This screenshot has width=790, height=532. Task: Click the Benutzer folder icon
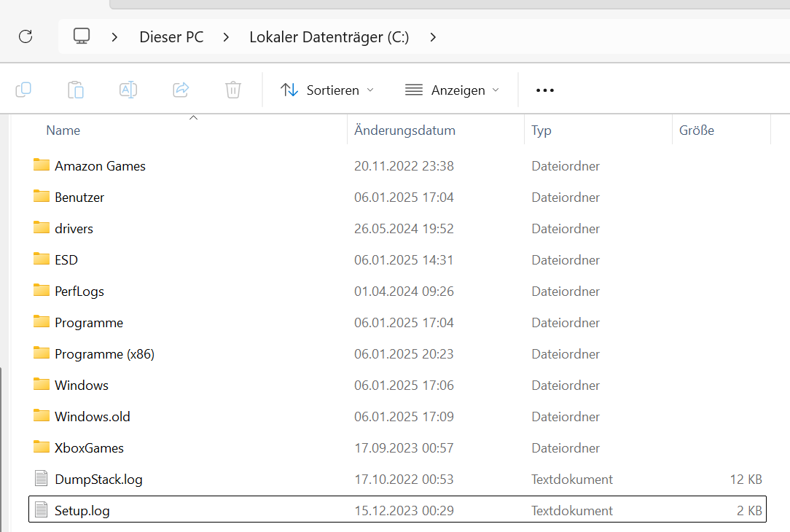pyautogui.click(x=42, y=196)
